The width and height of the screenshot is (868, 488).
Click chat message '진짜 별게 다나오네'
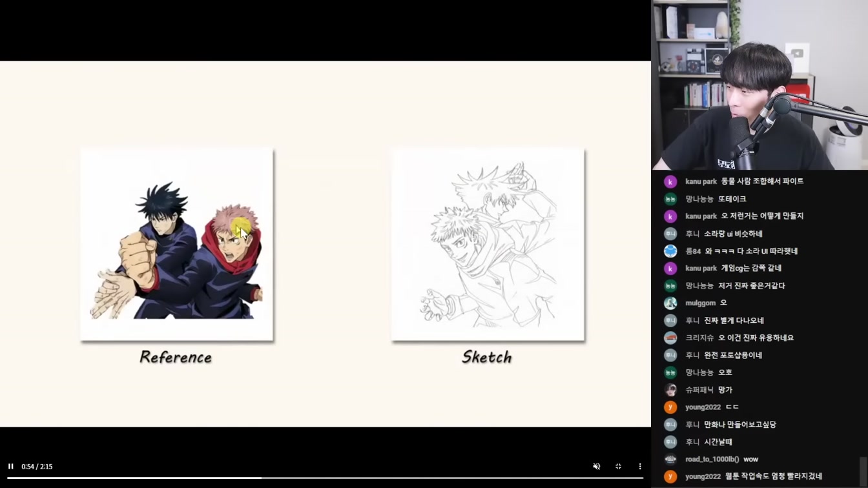tap(734, 320)
